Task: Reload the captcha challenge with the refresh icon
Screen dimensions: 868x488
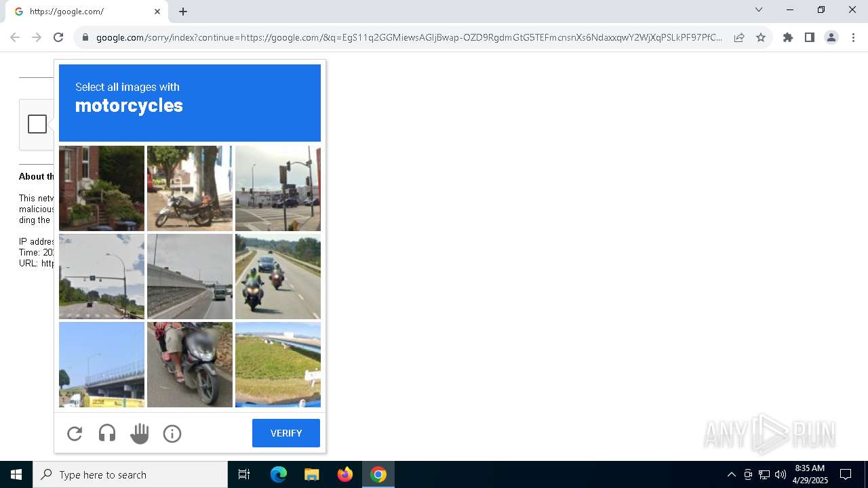Action: point(75,434)
